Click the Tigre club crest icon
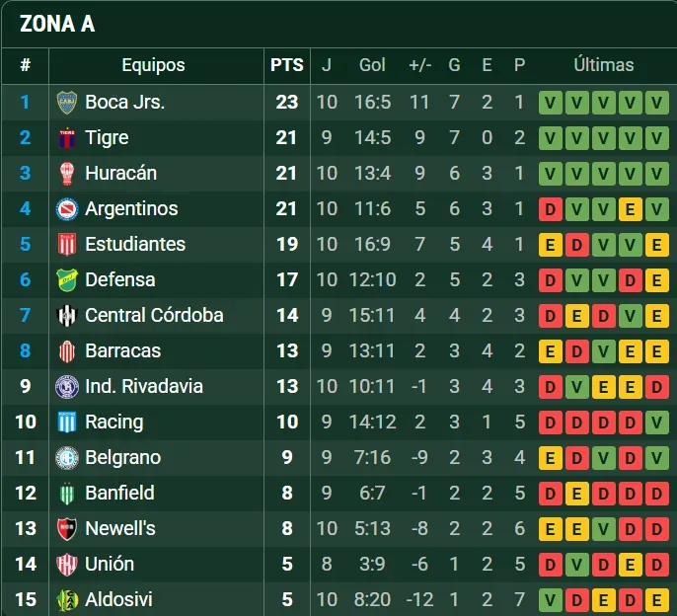 (x=67, y=137)
